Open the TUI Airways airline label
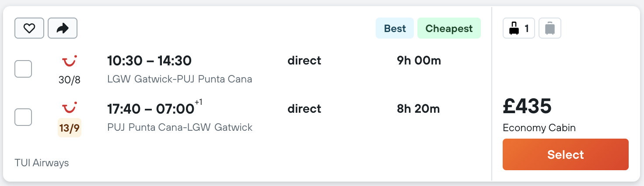The height and width of the screenshot is (186, 644). pyautogui.click(x=42, y=163)
